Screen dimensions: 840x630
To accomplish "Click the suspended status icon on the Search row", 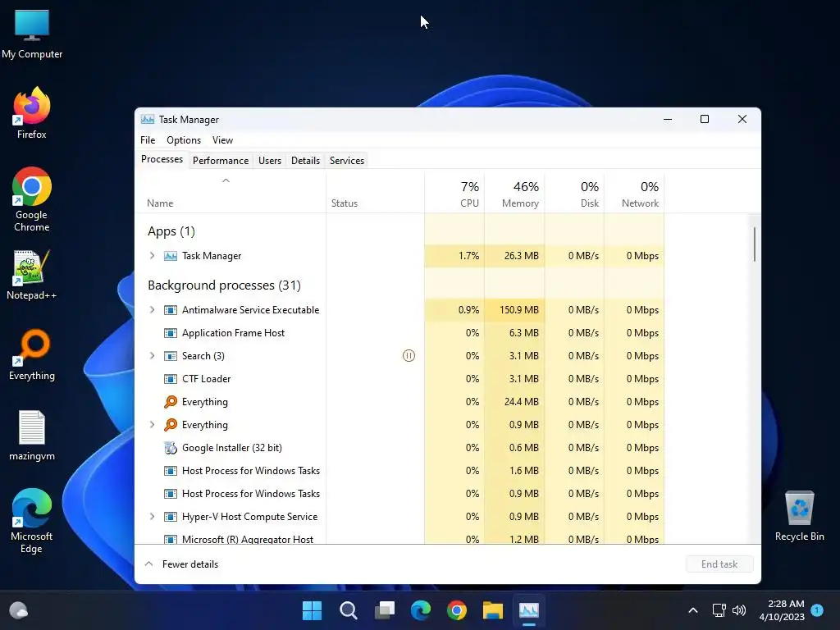I will [x=409, y=356].
